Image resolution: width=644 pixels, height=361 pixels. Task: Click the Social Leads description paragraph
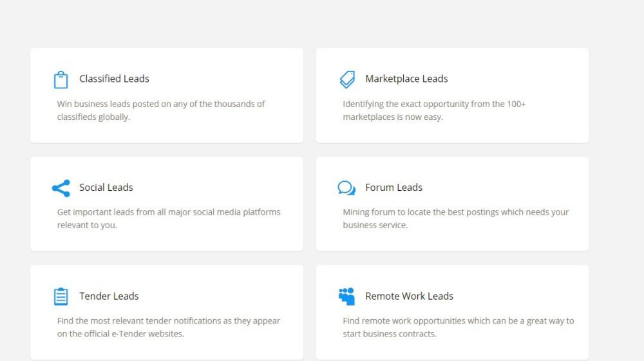click(169, 219)
